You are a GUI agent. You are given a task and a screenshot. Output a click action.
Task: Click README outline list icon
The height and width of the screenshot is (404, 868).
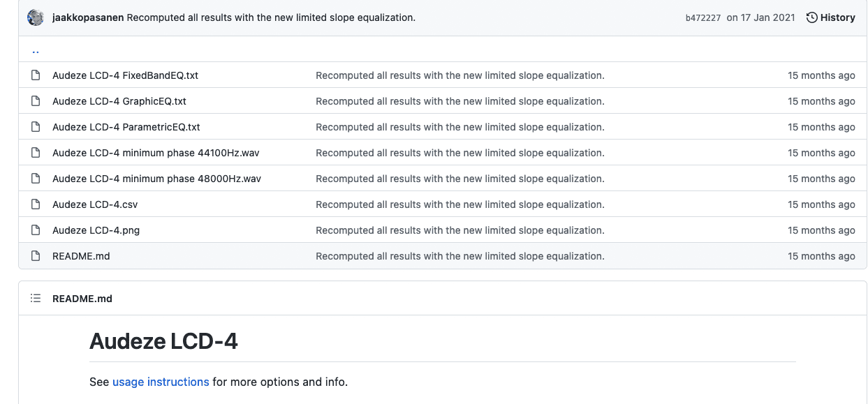pyautogui.click(x=36, y=299)
